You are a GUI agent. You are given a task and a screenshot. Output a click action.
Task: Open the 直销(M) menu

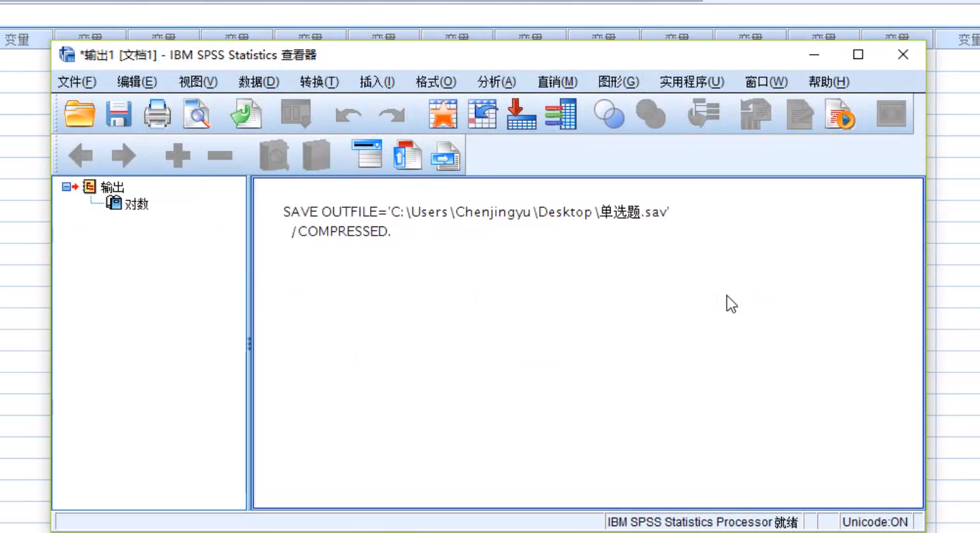click(557, 82)
